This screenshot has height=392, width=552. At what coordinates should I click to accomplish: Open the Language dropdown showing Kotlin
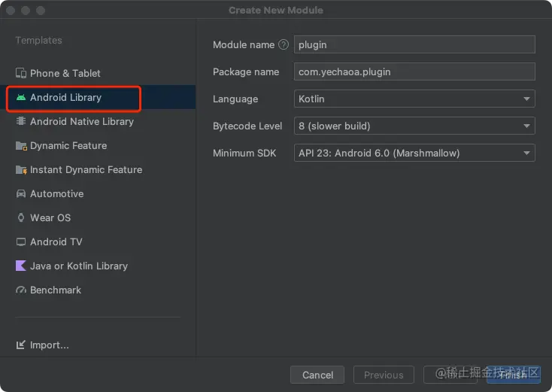414,99
